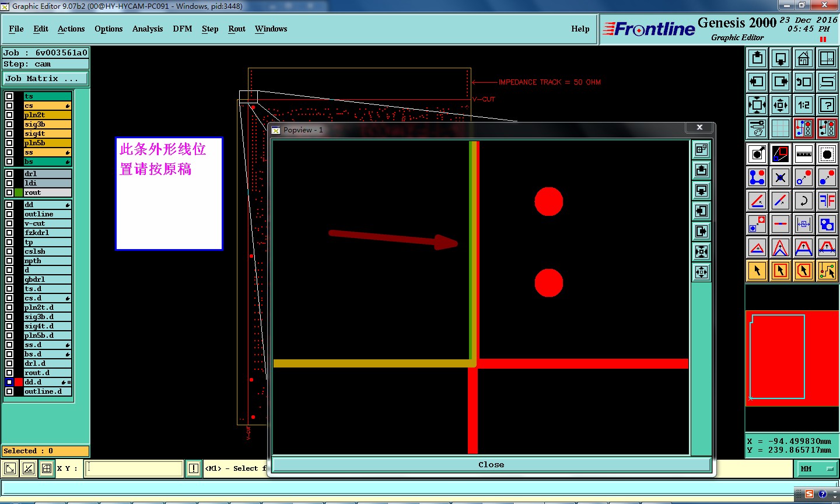
Task: Click the Sogou S input method tray icon
Action: point(809,494)
